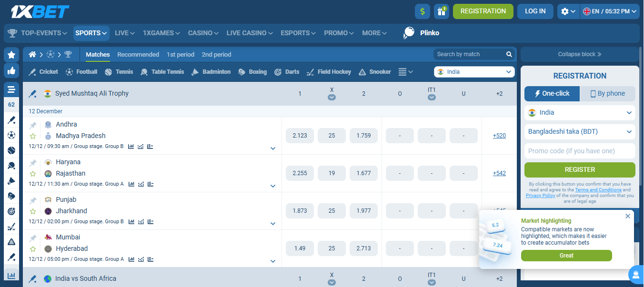This screenshot has width=644, height=287.
Task: Select Tennis from the sports bar
Action: (x=119, y=71)
